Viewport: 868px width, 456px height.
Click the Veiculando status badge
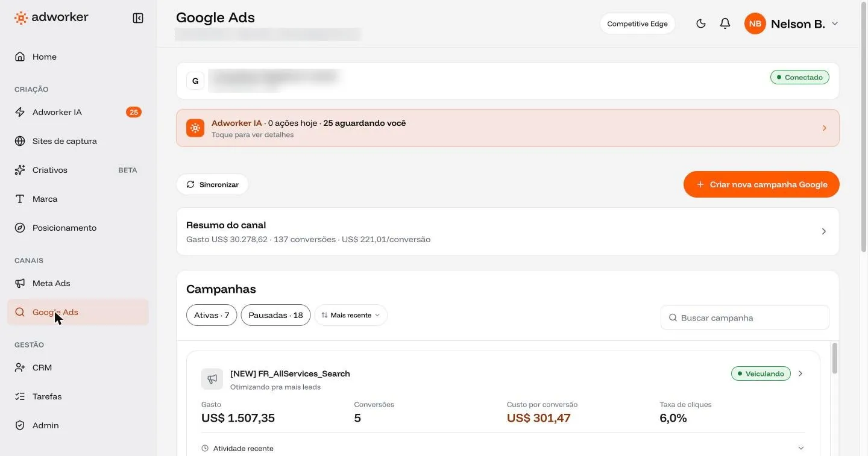761,373
